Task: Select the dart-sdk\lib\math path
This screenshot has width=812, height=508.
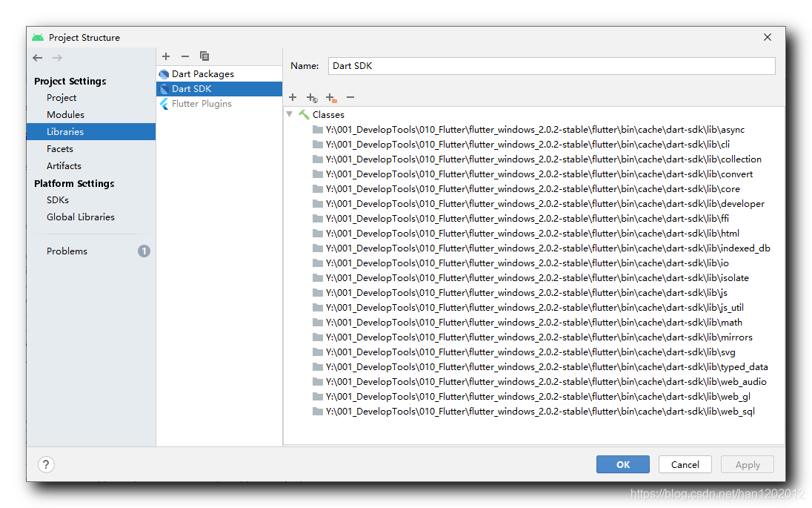Action: click(534, 323)
